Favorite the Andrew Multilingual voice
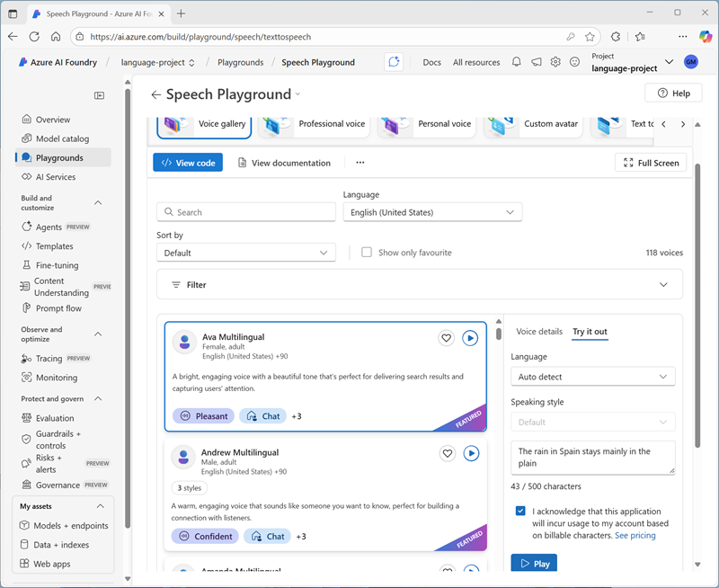719x588 pixels. click(x=447, y=453)
